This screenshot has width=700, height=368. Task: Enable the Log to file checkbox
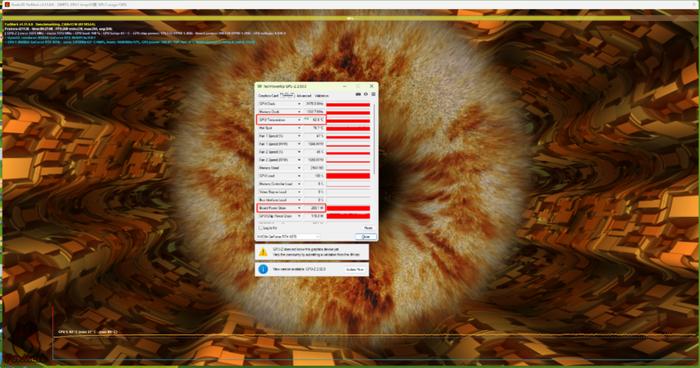pyautogui.click(x=260, y=228)
